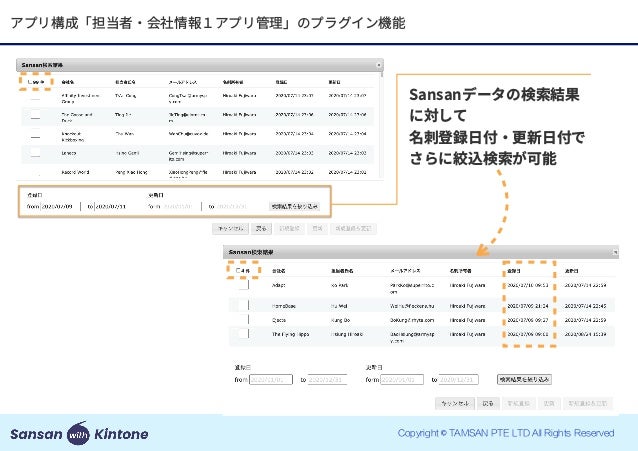Close the upper Sansan search results dialog

(x=379, y=65)
